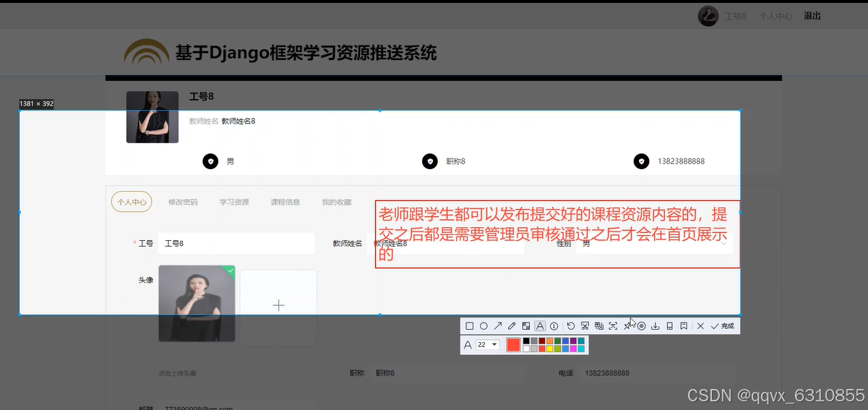Pick the dark red color swatch
Image resolution: width=868 pixels, height=410 pixels.
point(542,341)
